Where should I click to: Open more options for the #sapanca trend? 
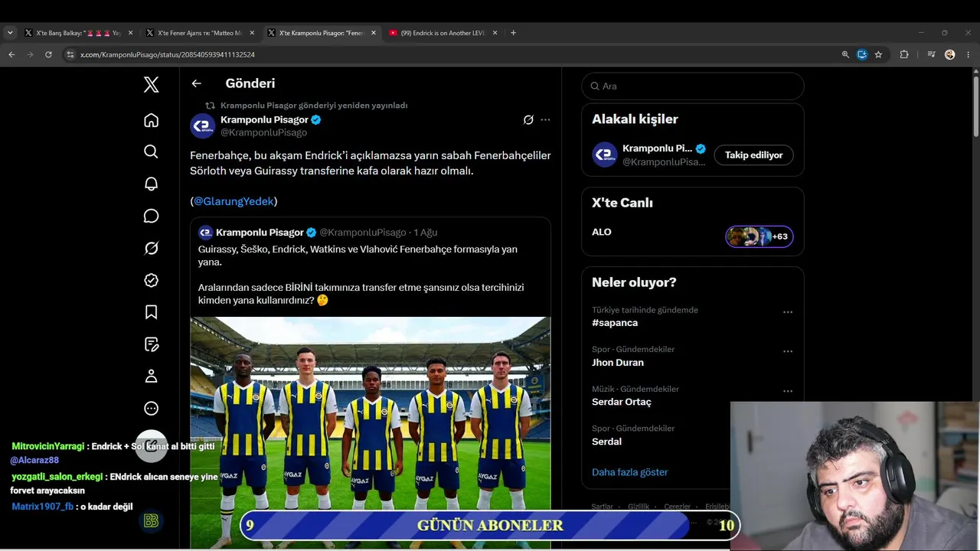pos(788,312)
